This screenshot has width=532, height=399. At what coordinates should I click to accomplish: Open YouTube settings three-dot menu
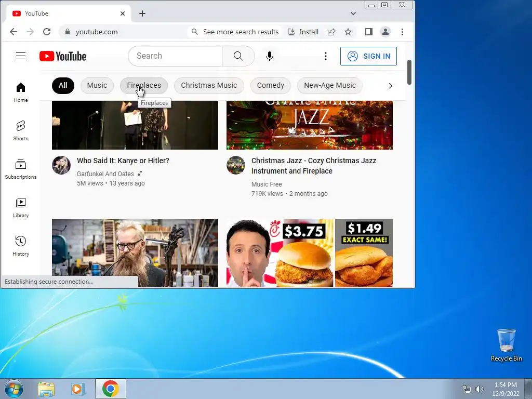tap(326, 56)
